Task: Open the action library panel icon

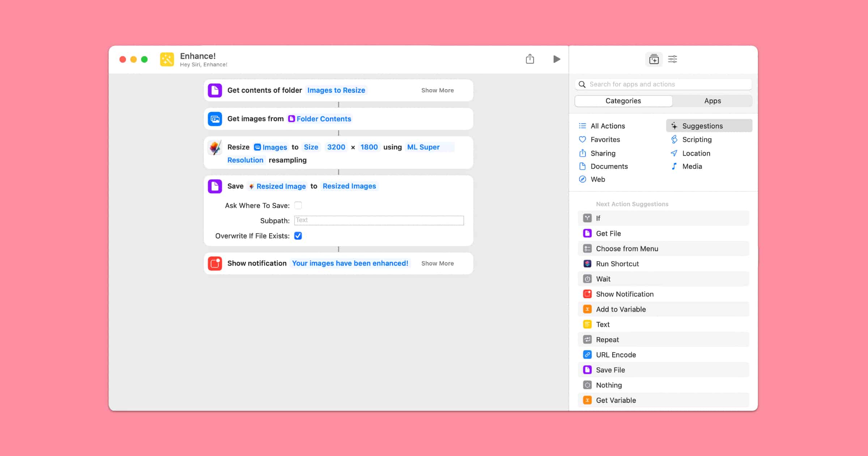Action: (654, 59)
